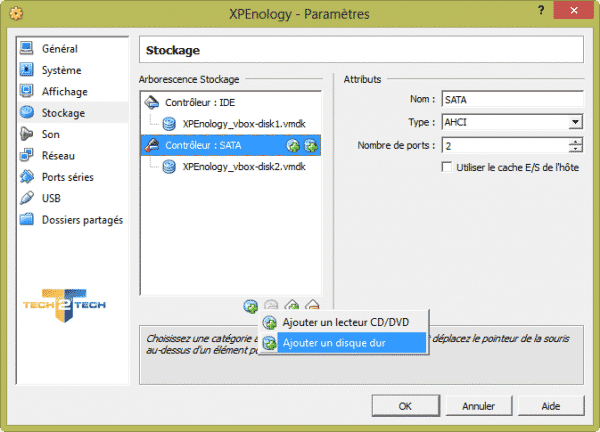Click the Annuler button
Screen dimensions: 600x432
coord(479,406)
